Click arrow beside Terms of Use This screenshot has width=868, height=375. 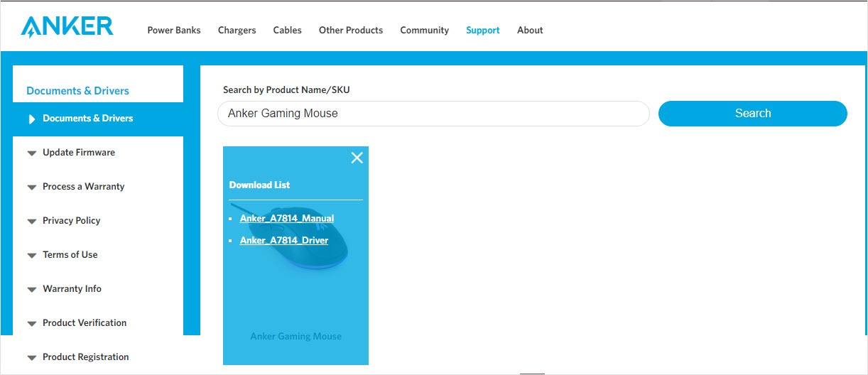(x=31, y=256)
